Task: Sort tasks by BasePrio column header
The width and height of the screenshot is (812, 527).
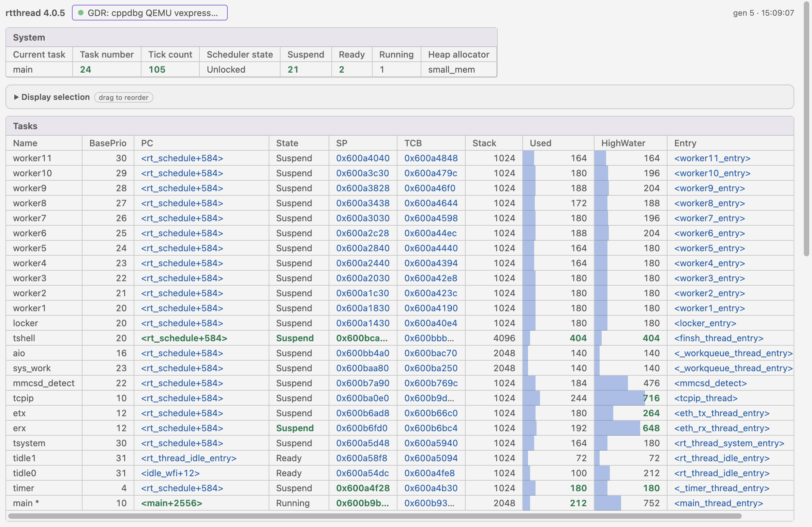Action: pos(108,143)
